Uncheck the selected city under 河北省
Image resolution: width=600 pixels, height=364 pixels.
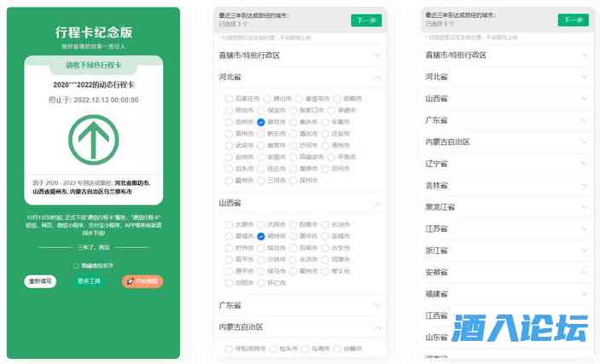[261, 122]
